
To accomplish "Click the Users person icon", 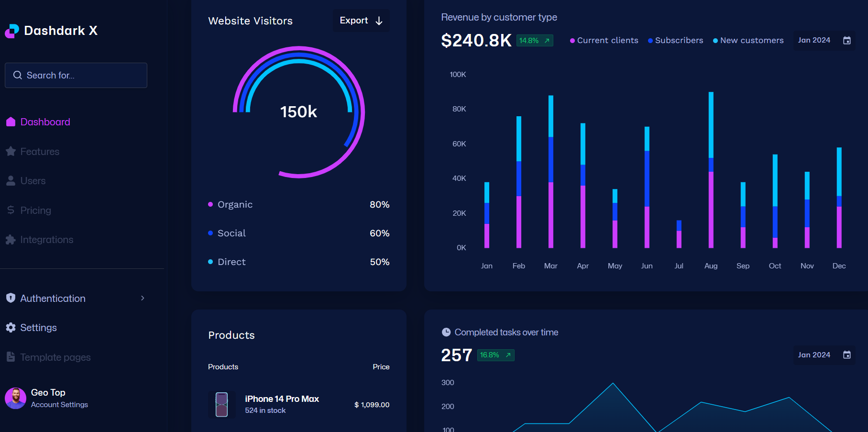I will (x=11, y=181).
